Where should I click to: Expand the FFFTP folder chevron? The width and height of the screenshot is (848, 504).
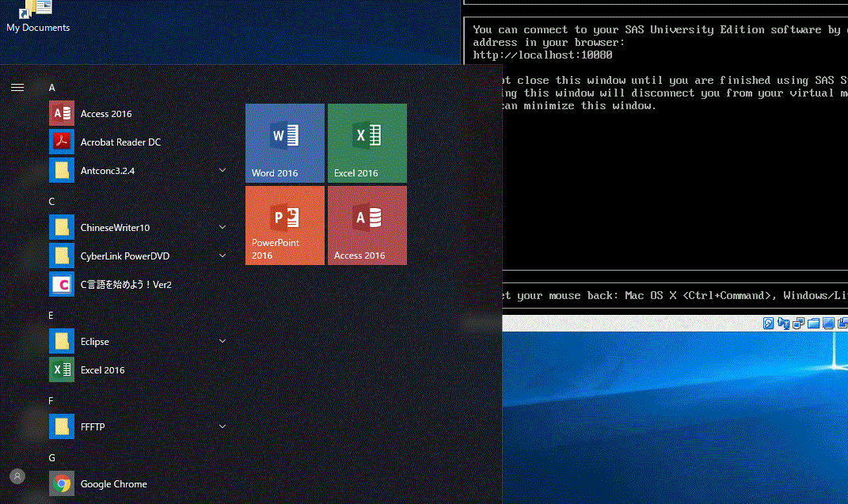pos(222,426)
